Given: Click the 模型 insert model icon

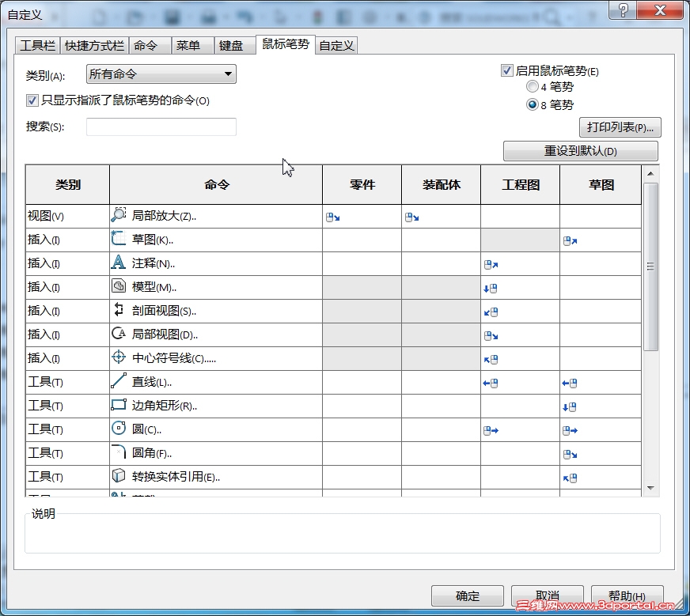Looking at the screenshot, I should click(119, 285).
